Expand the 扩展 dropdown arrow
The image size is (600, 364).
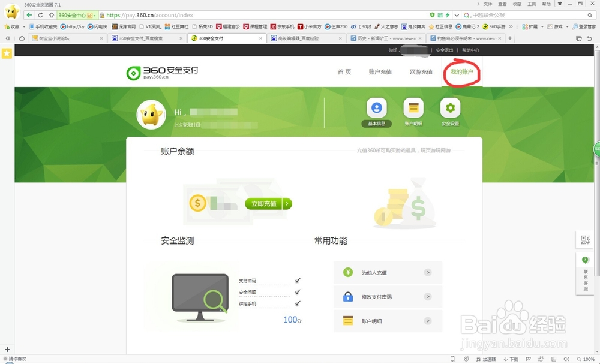[x=541, y=26]
